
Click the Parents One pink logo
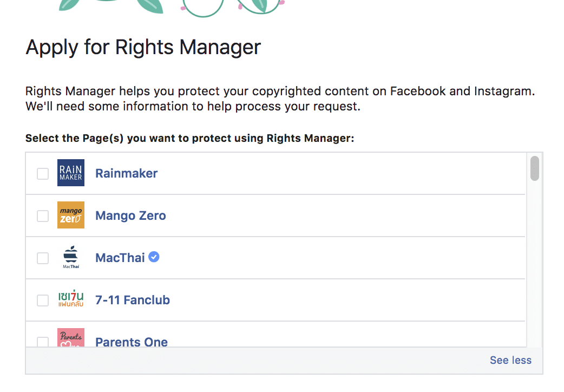[70, 339]
